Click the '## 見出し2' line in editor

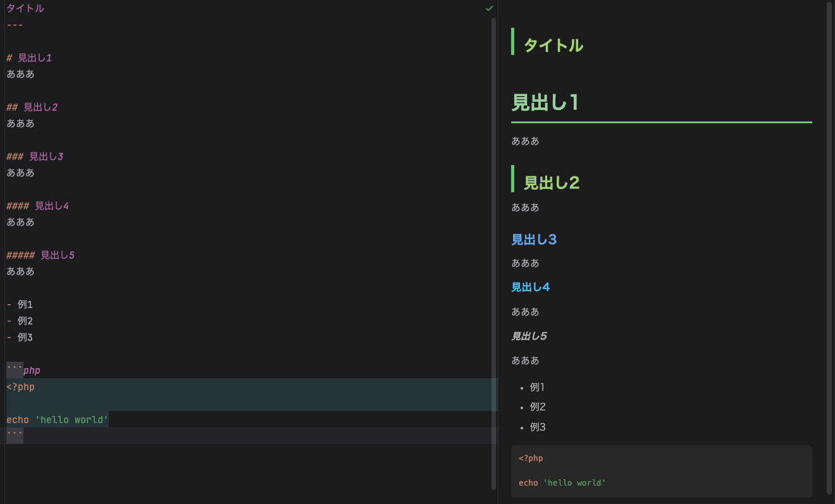[x=32, y=107]
